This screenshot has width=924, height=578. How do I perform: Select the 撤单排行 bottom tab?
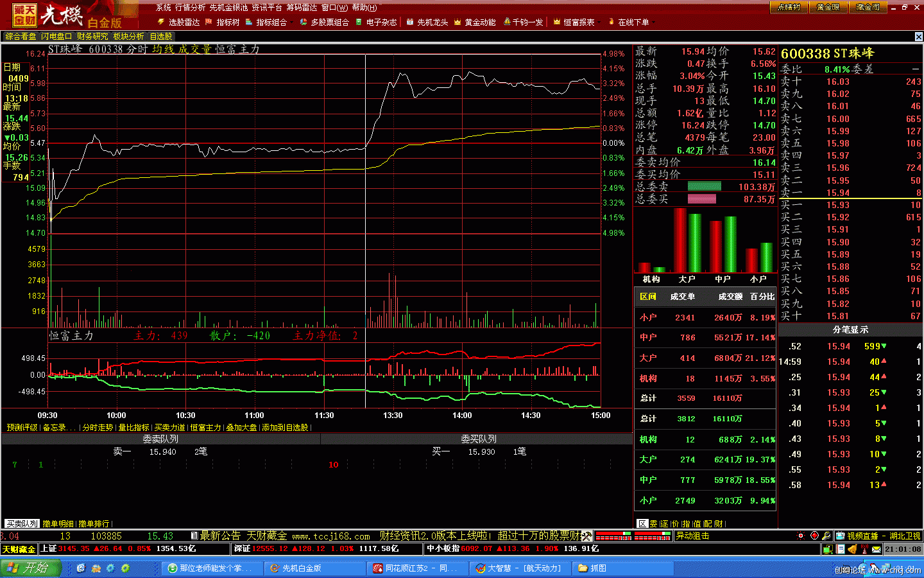(94, 524)
